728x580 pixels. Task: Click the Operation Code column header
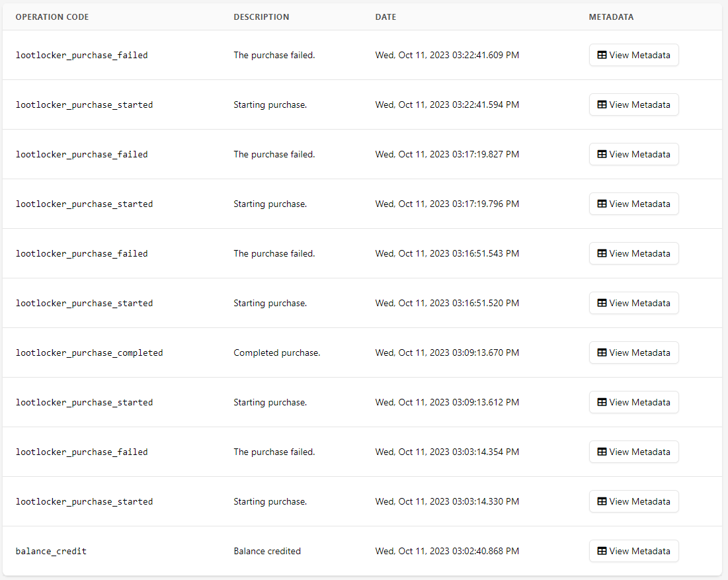(52, 17)
